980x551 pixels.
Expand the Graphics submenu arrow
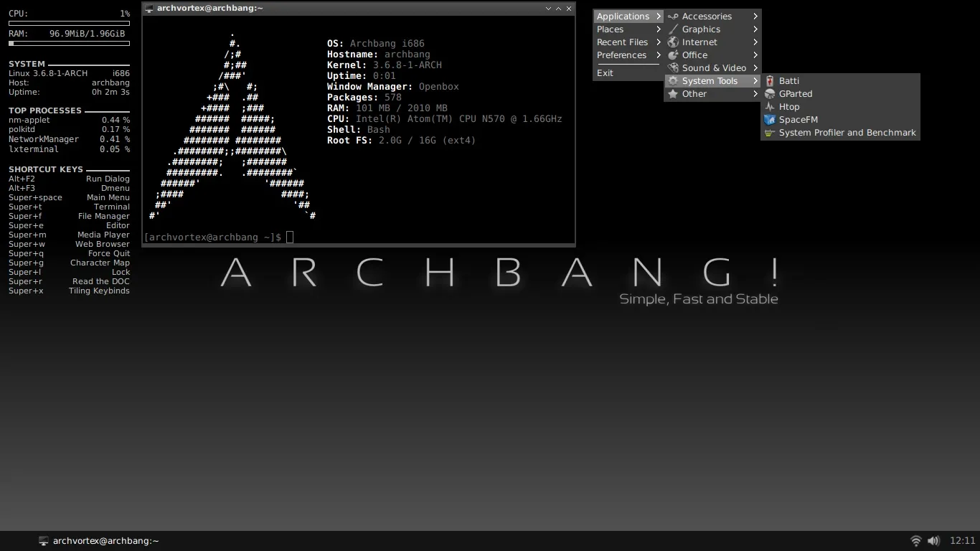[x=755, y=29]
